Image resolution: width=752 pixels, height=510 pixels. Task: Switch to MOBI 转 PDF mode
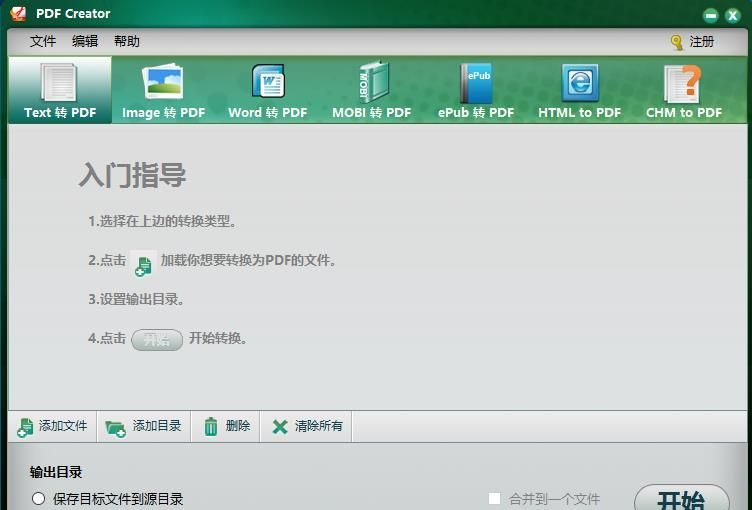[x=372, y=90]
